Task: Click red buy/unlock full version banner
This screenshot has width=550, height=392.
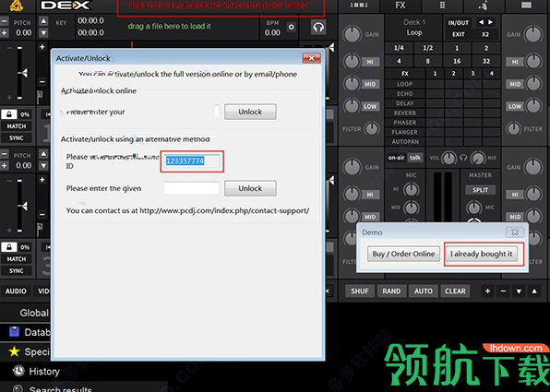Action: click(221, 7)
